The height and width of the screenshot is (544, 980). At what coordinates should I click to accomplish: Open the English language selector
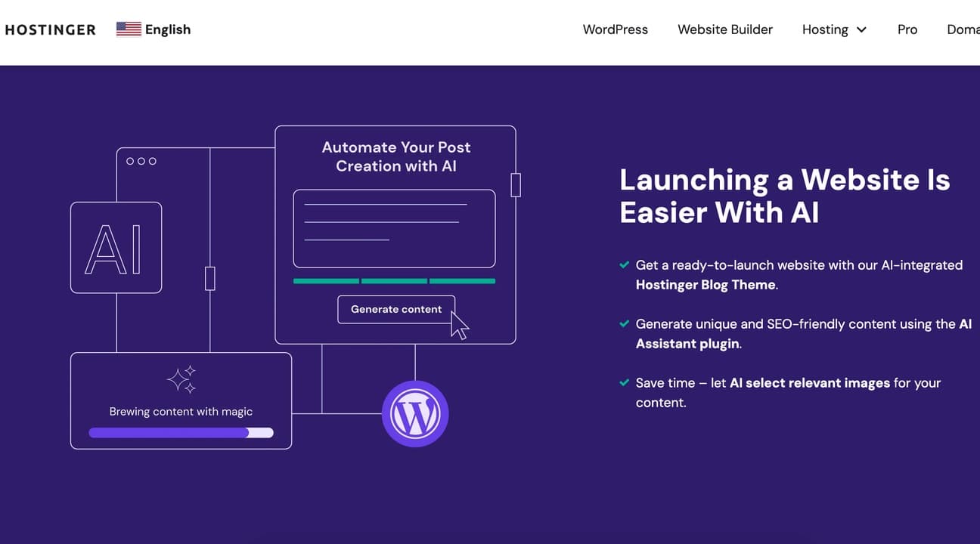[154, 29]
